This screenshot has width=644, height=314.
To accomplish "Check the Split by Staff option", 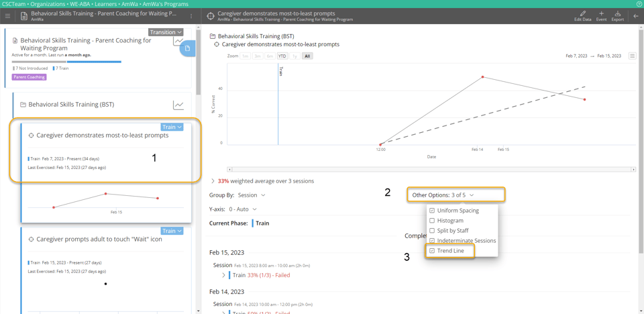I will 432,231.
